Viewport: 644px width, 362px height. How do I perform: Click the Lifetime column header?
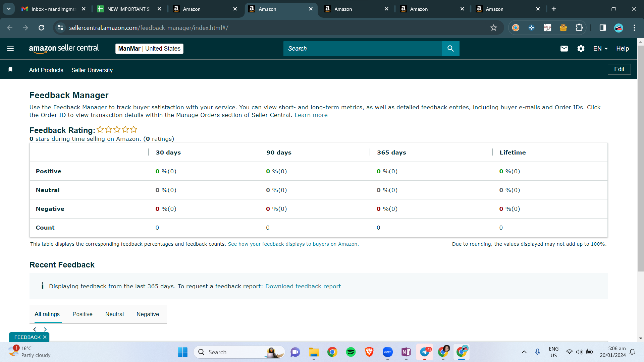[513, 153]
